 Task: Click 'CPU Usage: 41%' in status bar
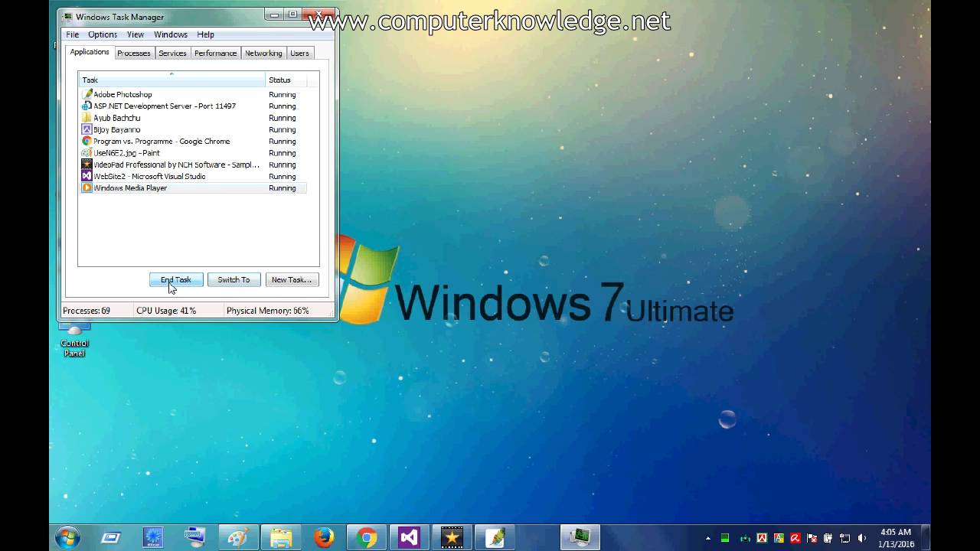[166, 311]
